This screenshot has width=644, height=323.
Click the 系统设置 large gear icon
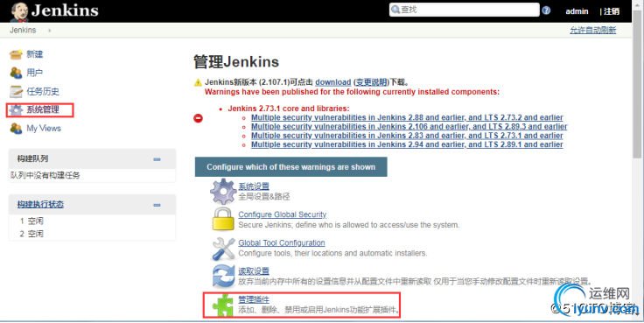tap(223, 191)
